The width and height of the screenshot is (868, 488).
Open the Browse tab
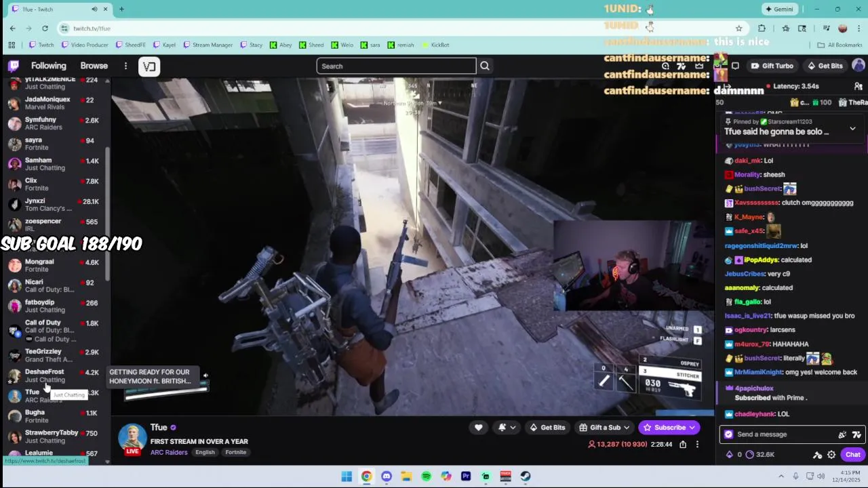coord(94,66)
